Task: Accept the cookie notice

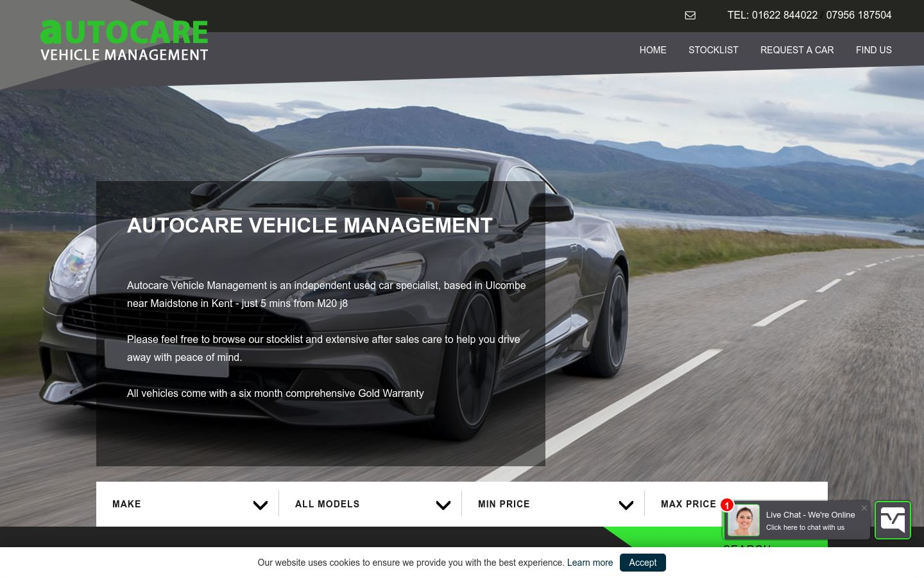Action: (x=643, y=563)
